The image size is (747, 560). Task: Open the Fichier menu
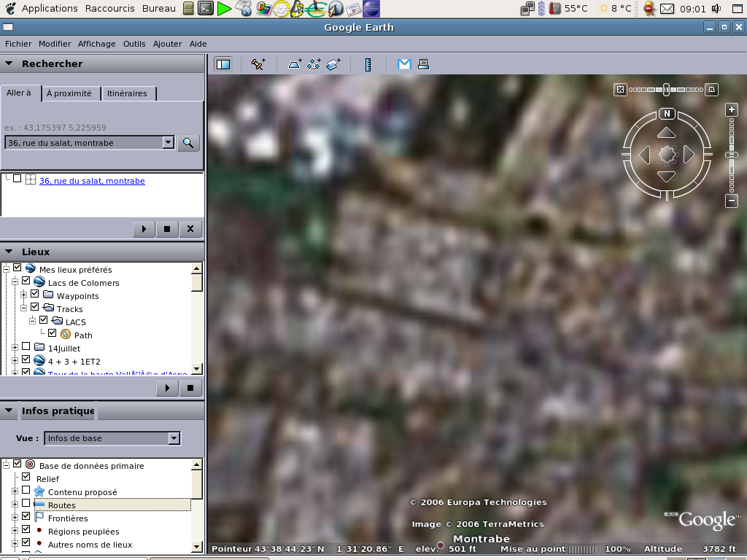[18, 44]
